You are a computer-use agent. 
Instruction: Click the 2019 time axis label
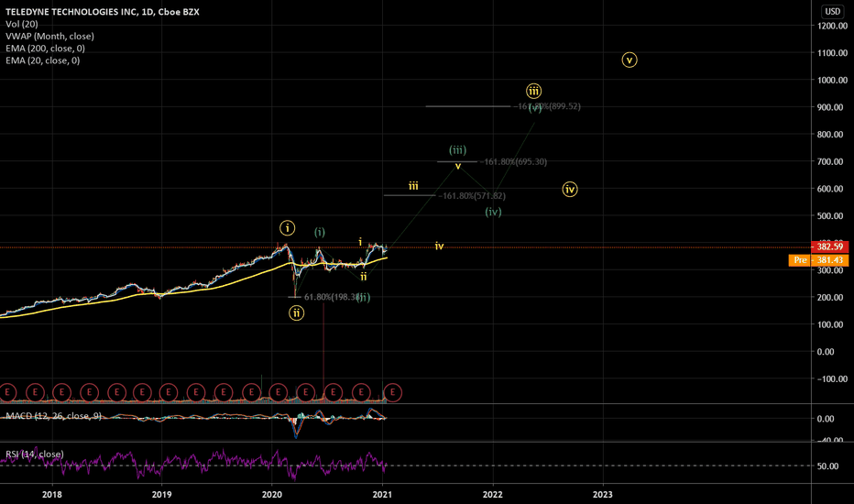click(x=162, y=495)
